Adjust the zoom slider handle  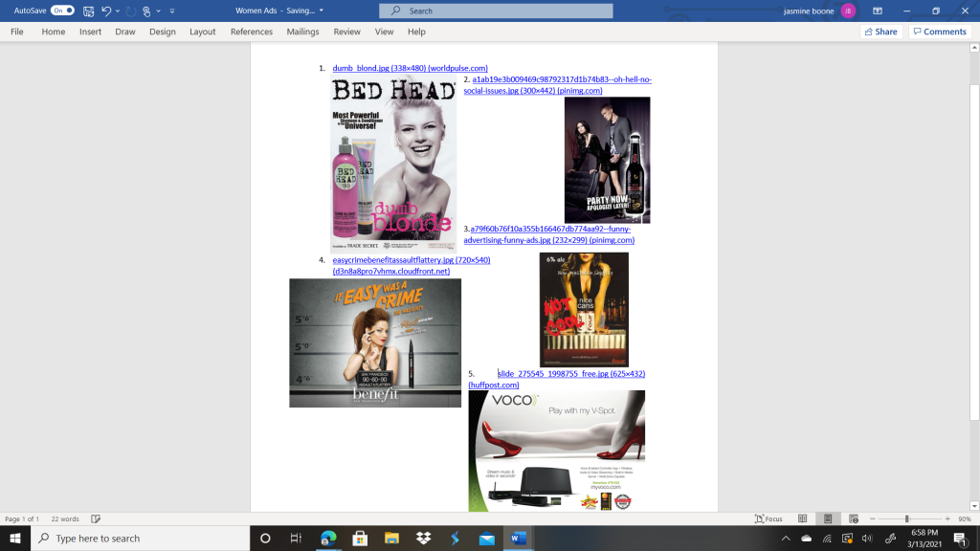[x=907, y=518]
